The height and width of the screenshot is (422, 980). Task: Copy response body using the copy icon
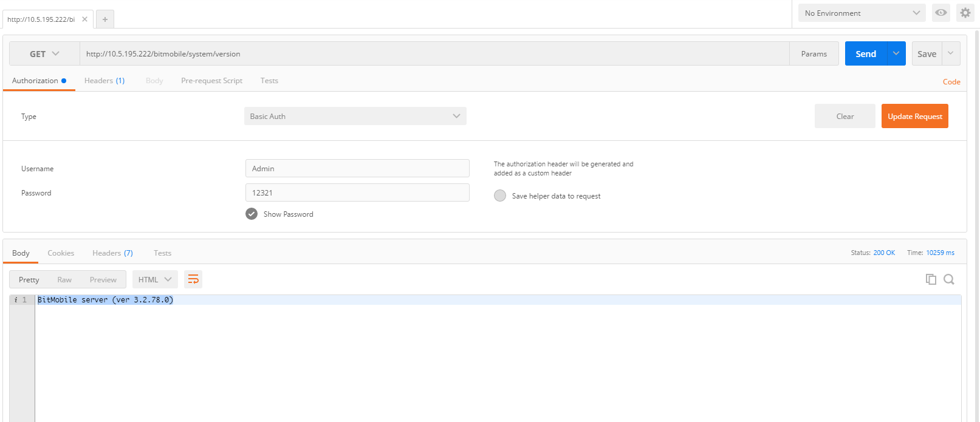[x=930, y=279]
